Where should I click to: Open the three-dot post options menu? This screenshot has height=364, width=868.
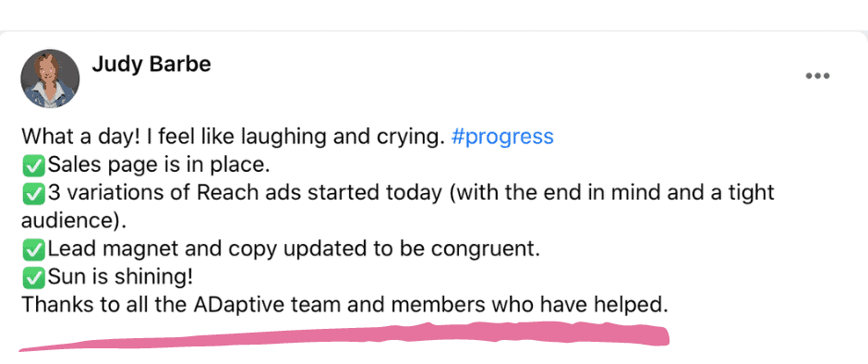pos(817,76)
